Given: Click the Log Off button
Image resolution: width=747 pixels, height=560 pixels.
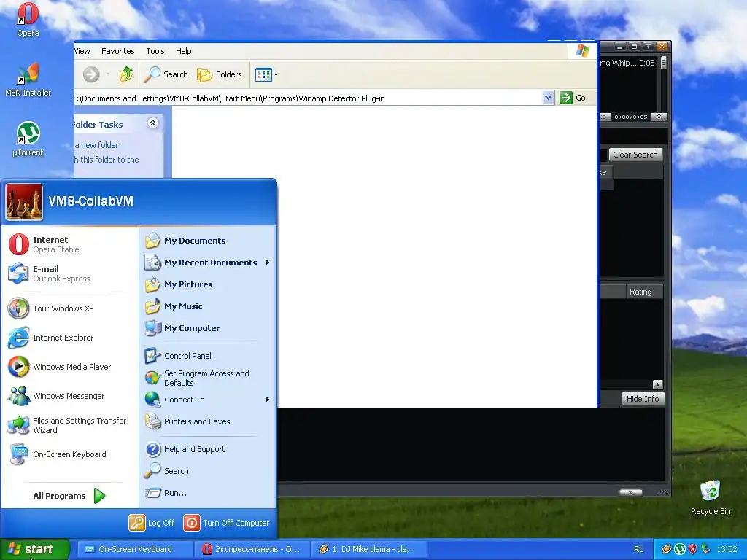Looking at the screenshot, I should (152, 523).
